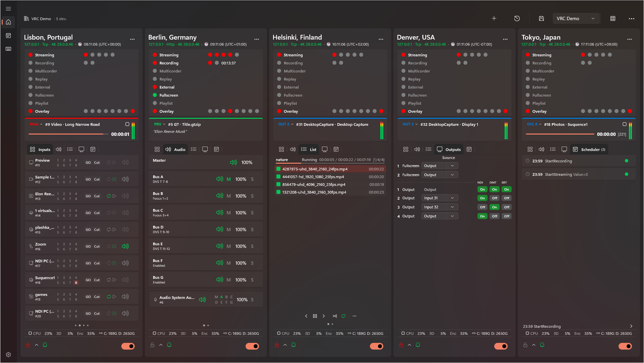Toggle SRT for Denver output 3
The height and width of the screenshot is (363, 644).
click(506, 207)
